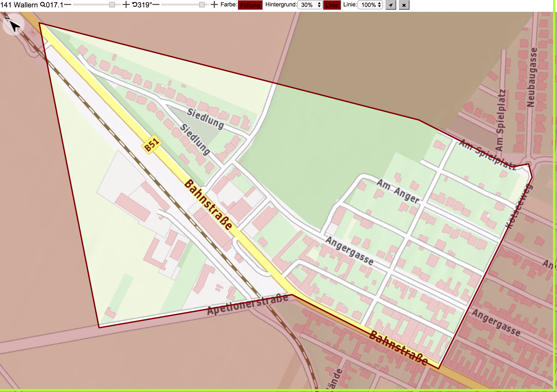Click the north arrow compass
This screenshot has height=392, width=557.
13,24
